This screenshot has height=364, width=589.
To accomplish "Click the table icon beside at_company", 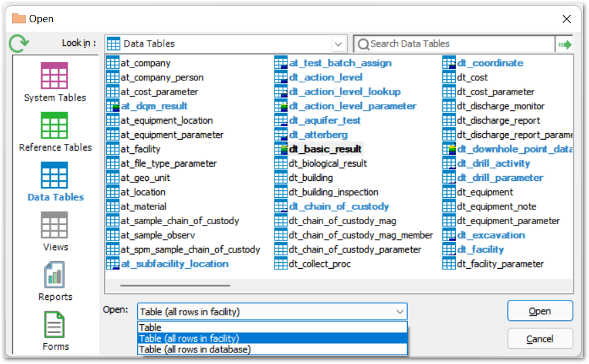I will pyautogui.click(x=112, y=63).
